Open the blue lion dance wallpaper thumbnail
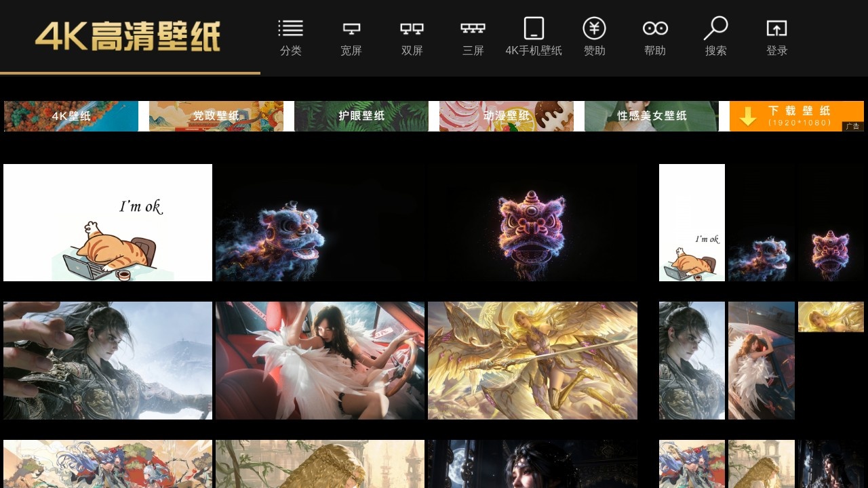Viewport: 868px width, 488px height. [x=319, y=222]
